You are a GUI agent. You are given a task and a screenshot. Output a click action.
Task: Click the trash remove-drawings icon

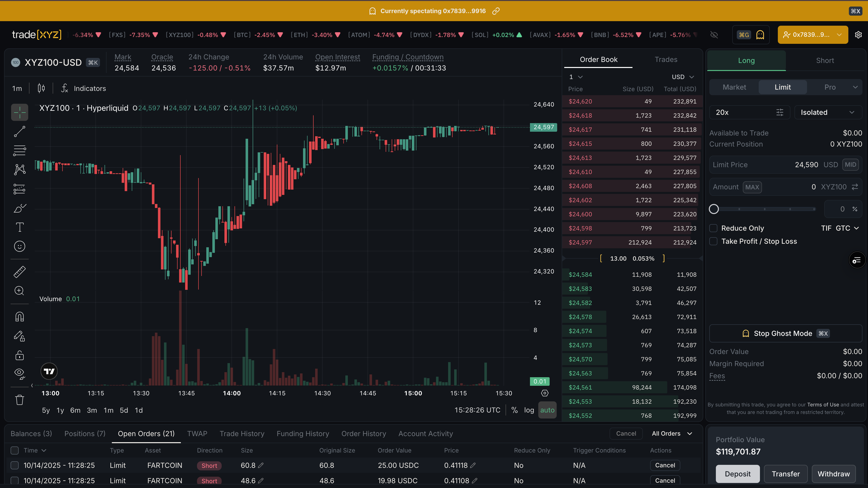click(20, 400)
